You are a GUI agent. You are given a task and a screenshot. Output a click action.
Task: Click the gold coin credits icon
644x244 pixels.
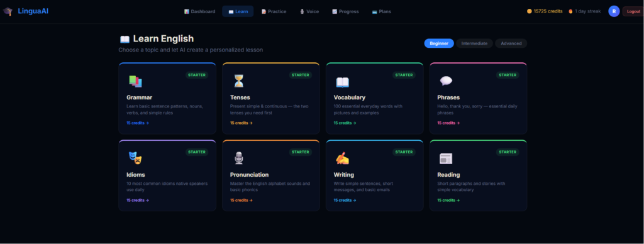530,11
